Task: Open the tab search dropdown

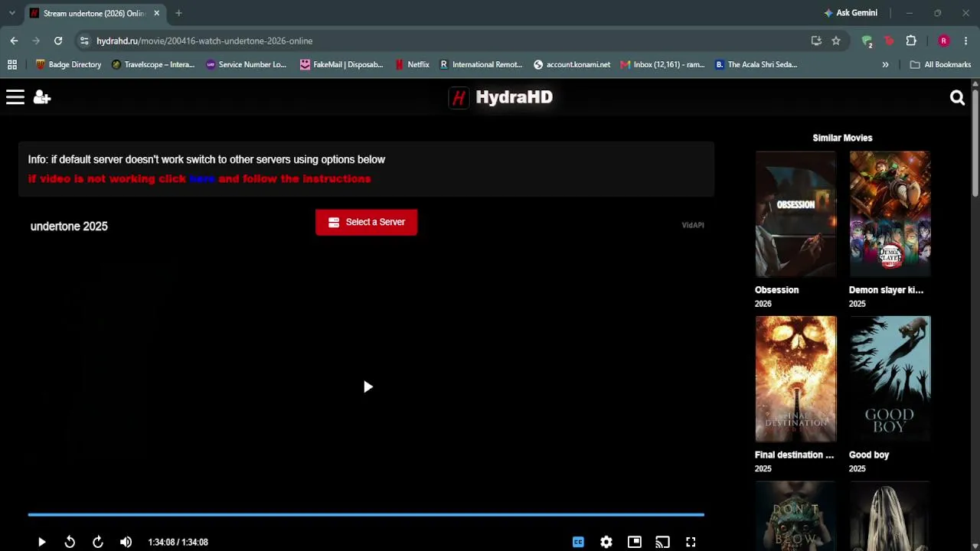Action: pyautogui.click(x=11, y=13)
